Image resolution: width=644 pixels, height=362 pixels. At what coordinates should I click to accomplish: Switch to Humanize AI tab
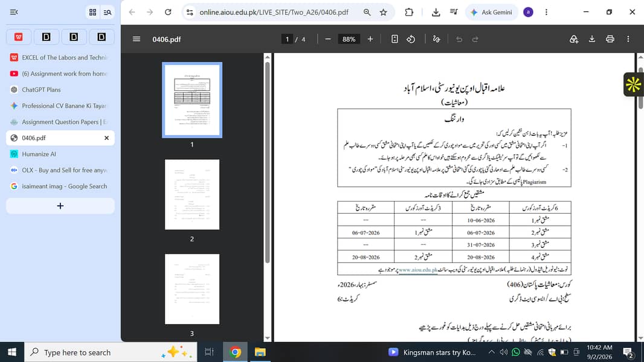click(x=60, y=154)
